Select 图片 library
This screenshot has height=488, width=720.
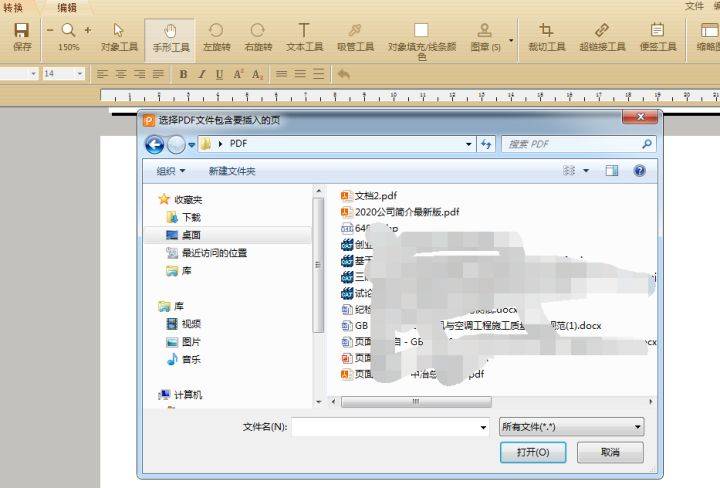click(184, 342)
